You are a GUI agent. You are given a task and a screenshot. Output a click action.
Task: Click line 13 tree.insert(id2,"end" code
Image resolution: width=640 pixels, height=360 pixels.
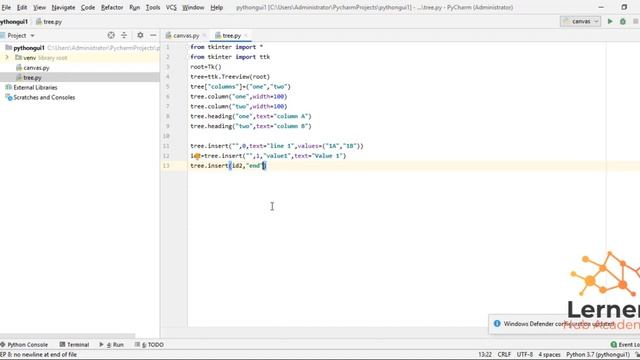228,166
